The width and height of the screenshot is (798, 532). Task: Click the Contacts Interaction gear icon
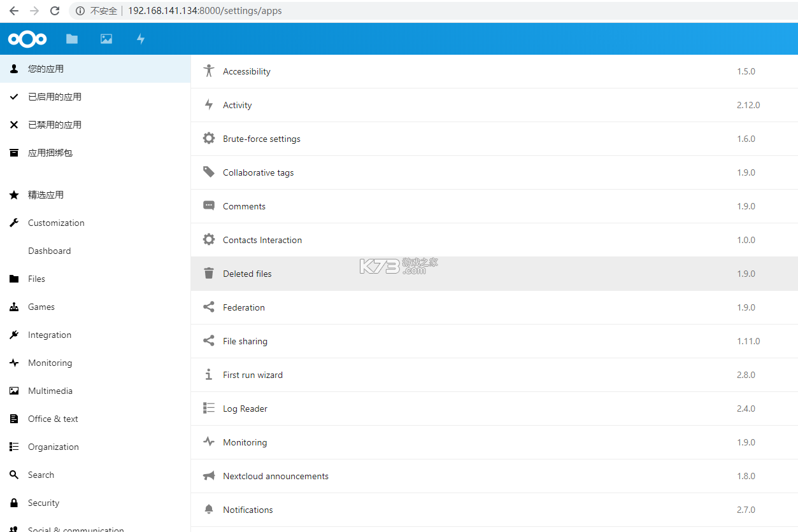(209, 240)
